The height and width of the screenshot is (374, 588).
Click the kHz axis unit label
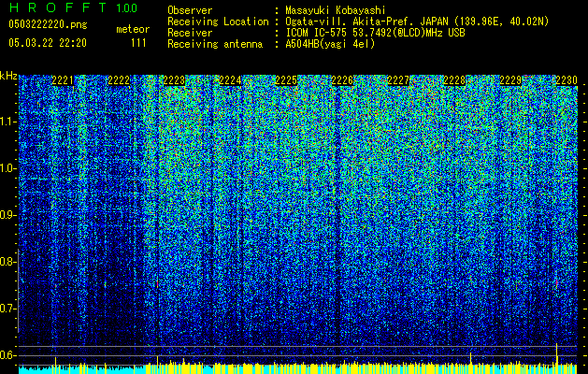[8, 76]
